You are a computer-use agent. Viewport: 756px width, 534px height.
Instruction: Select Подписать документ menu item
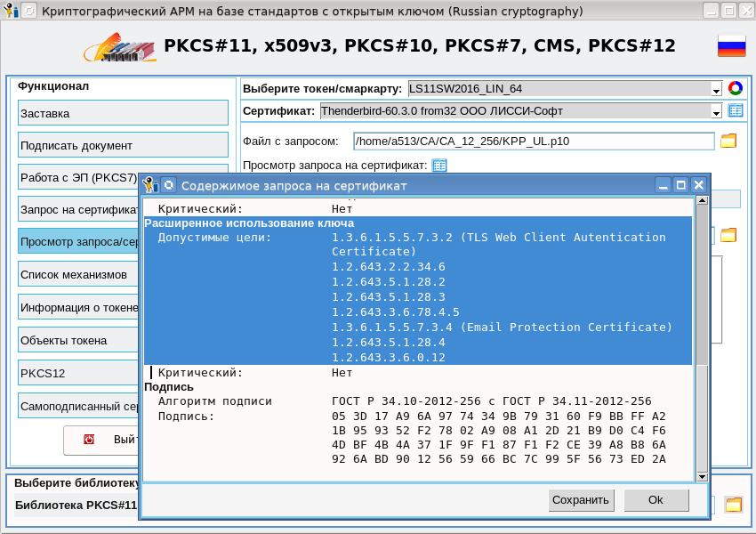tap(123, 145)
